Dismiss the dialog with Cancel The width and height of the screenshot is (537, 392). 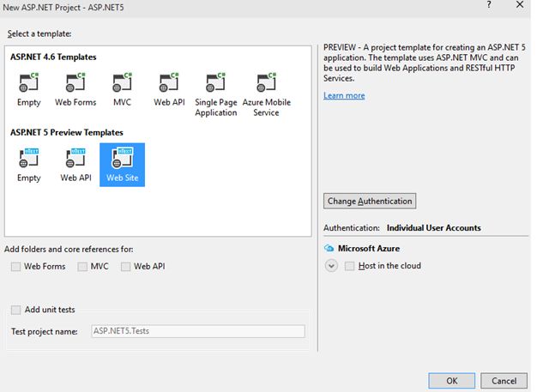pyautogui.click(x=504, y=381)
